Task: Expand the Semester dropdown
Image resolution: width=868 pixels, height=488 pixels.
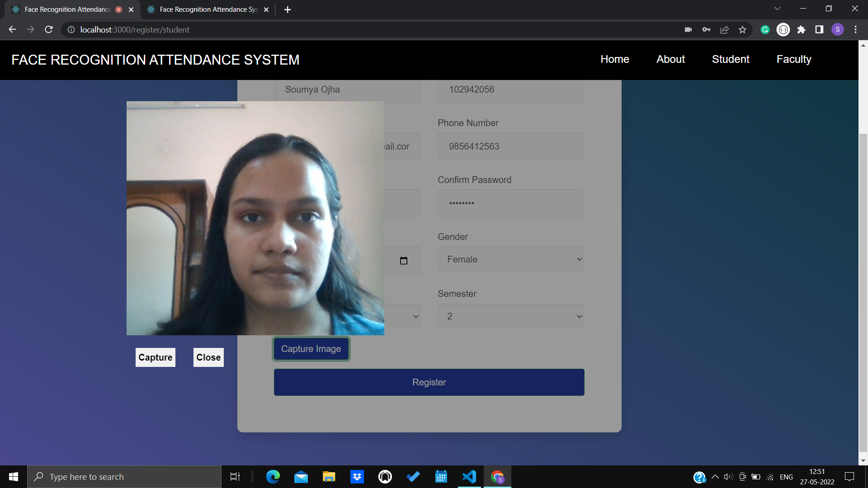Action: (x=511, y=316)
